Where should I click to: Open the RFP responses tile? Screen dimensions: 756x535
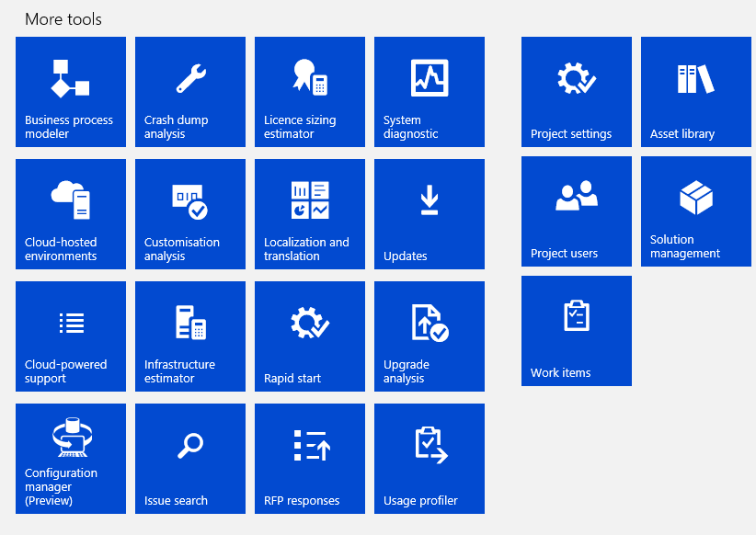pos(310,459)
